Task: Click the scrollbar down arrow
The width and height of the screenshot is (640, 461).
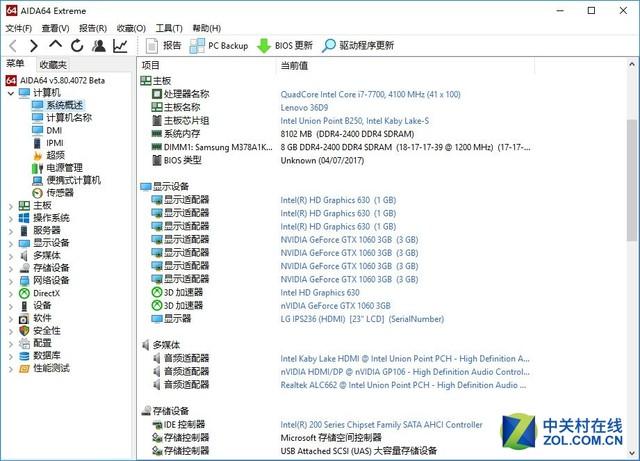Action: [632, 452]
